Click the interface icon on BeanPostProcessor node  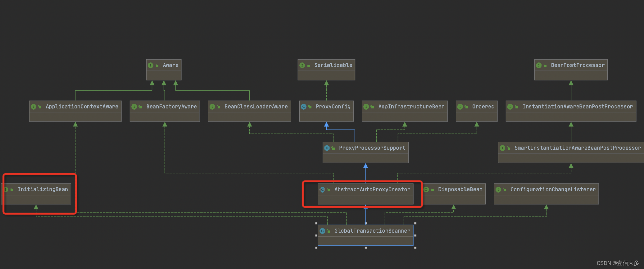coord(539,65)
